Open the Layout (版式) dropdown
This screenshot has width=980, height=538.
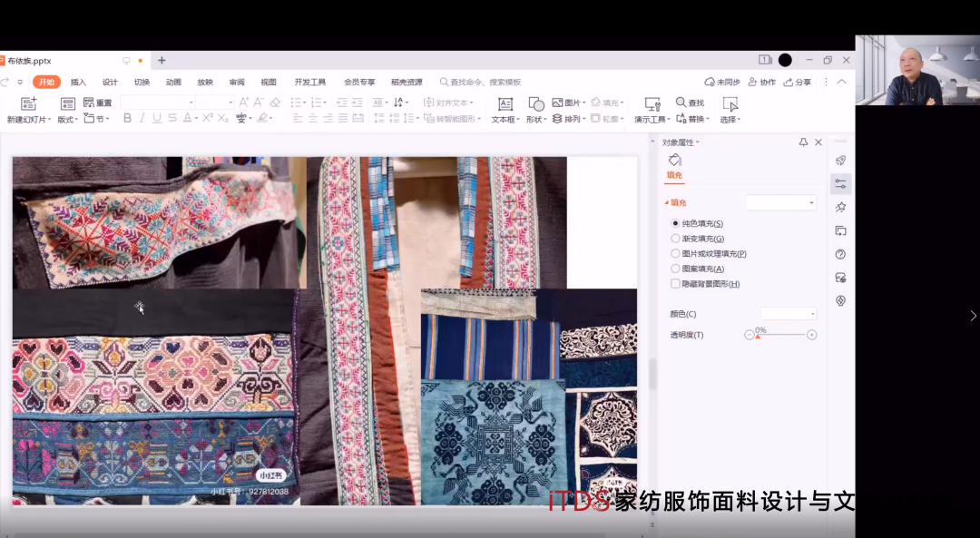[67, 120]
